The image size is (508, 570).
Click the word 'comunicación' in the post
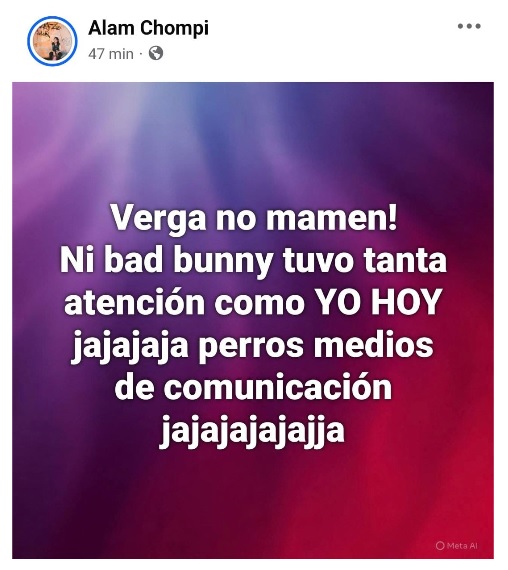(278, 386)
